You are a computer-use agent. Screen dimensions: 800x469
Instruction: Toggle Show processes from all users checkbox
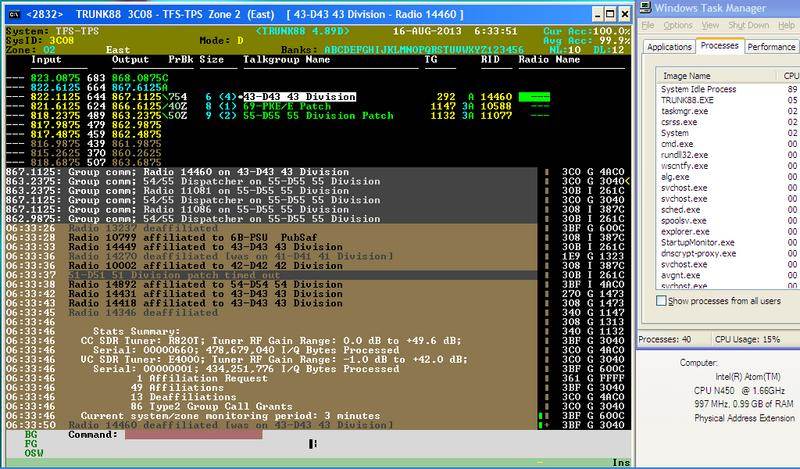pos(661,301)
